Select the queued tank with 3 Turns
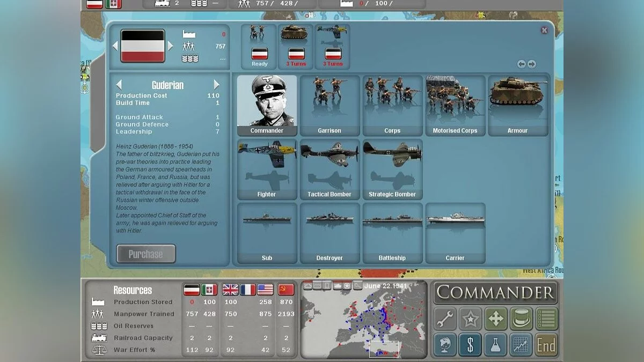The width and height of the screenshot is (644, 362). click(x=296, y=46)
